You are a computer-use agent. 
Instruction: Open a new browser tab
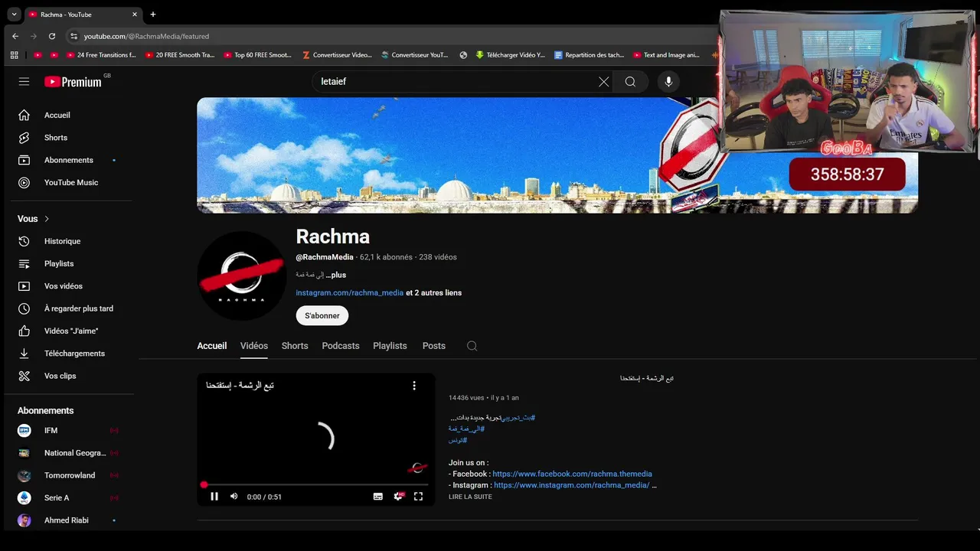point(153,15)
